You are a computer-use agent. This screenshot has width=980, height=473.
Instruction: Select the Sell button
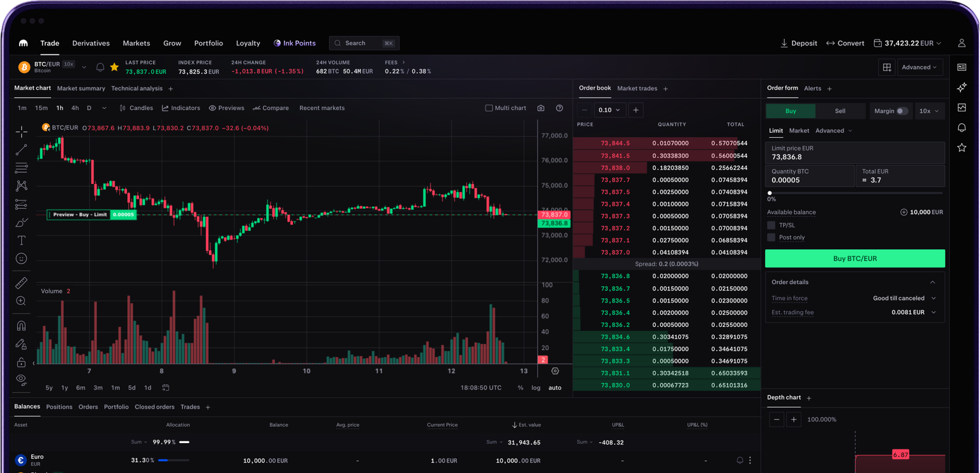coord(840,111)
